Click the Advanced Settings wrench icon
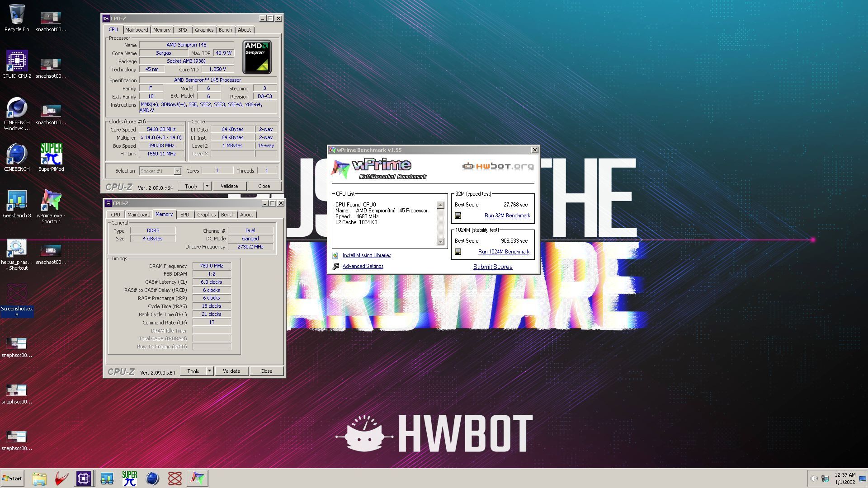Image resolution: width=868 pixels, height=488 pixels. 335,267
